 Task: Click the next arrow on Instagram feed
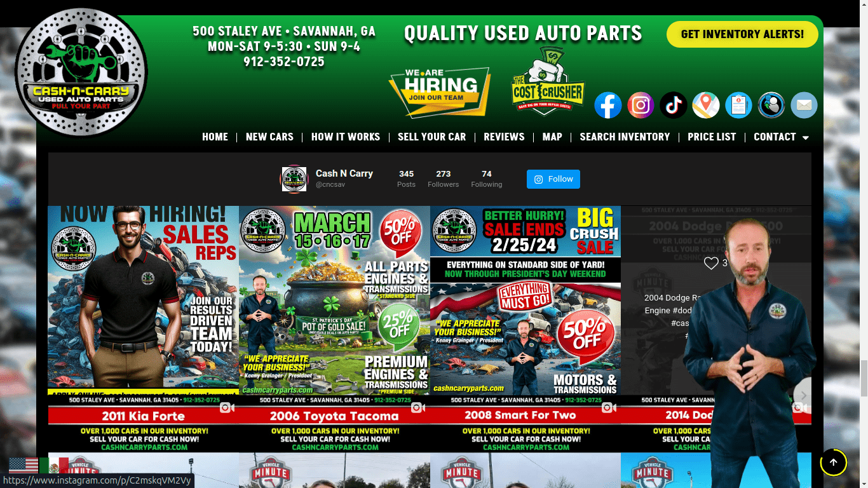(803, 395)
